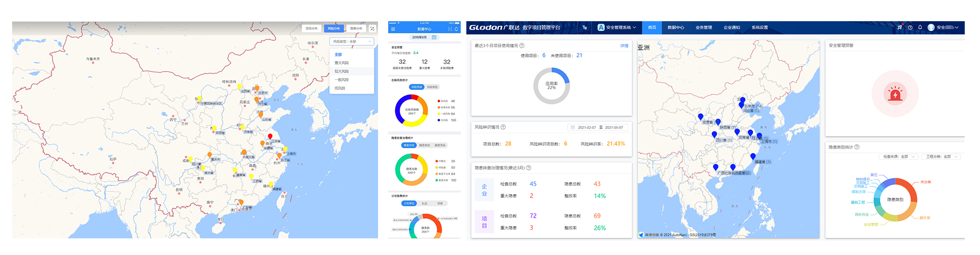Image resolution: width=980 pixels, height=255 pixels.
Task: Open the hamburger menu in the mobile app
Action: 393,29
